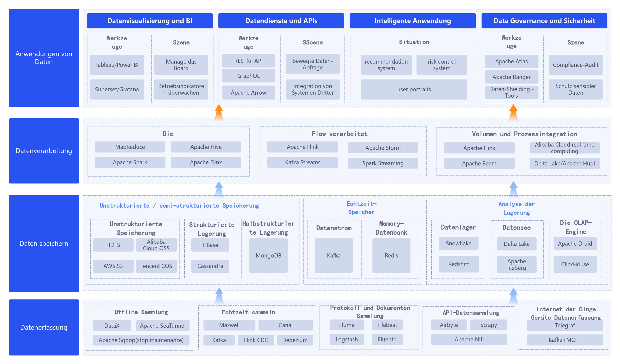Select the Apache Iceberg box
This screenshot has width=620, height=364.
tap(517, 265)
